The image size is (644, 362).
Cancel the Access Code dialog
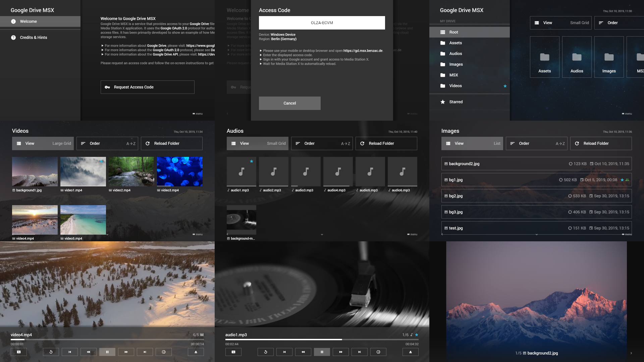click(290, 103)
